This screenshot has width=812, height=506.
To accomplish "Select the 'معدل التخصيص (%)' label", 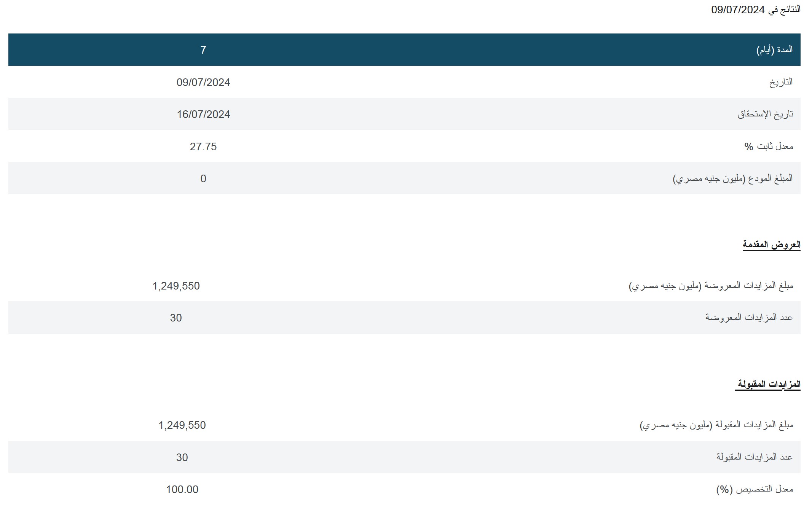I will click(755, 489).
